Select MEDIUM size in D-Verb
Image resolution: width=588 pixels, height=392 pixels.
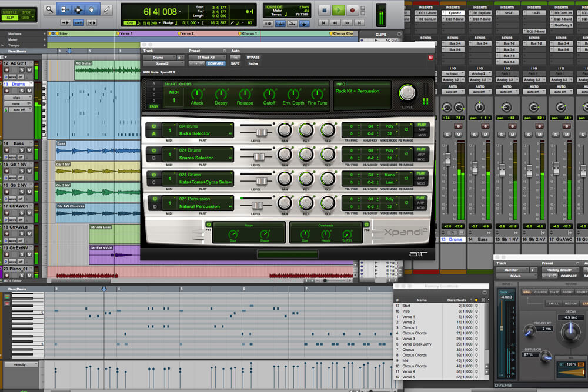pyautogui.click(x=570, y=304)
